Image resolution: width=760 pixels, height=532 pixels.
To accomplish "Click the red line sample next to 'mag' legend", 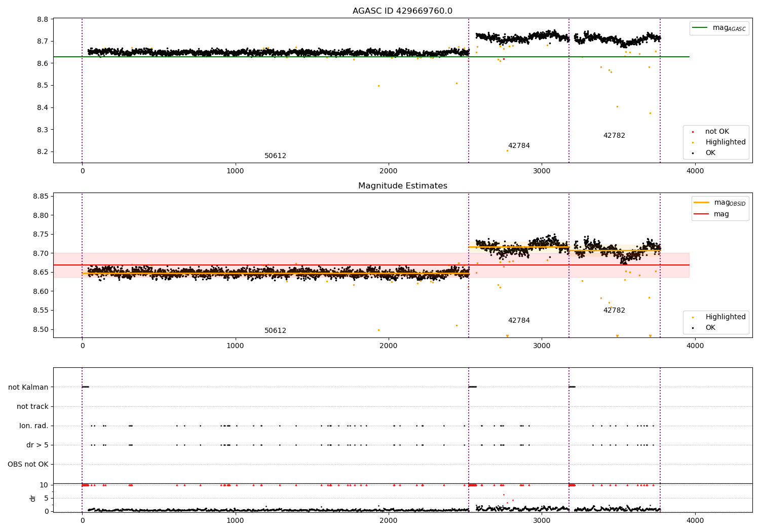I will 701,214.
